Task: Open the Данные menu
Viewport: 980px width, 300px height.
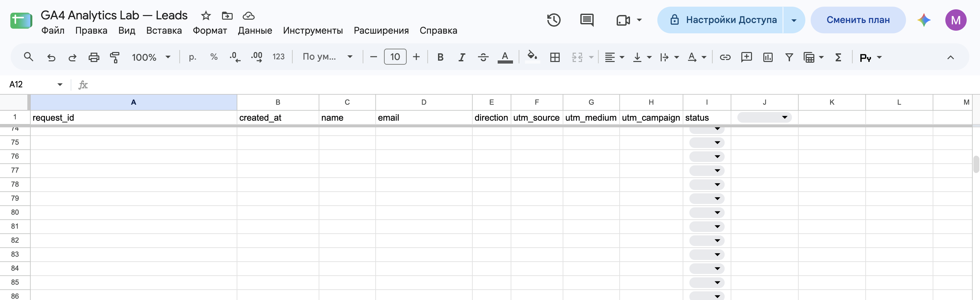Action: [255, 30]
